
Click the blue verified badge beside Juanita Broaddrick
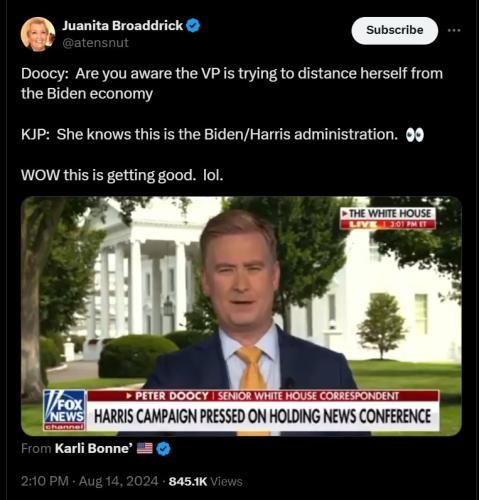[x=193, y=26]
